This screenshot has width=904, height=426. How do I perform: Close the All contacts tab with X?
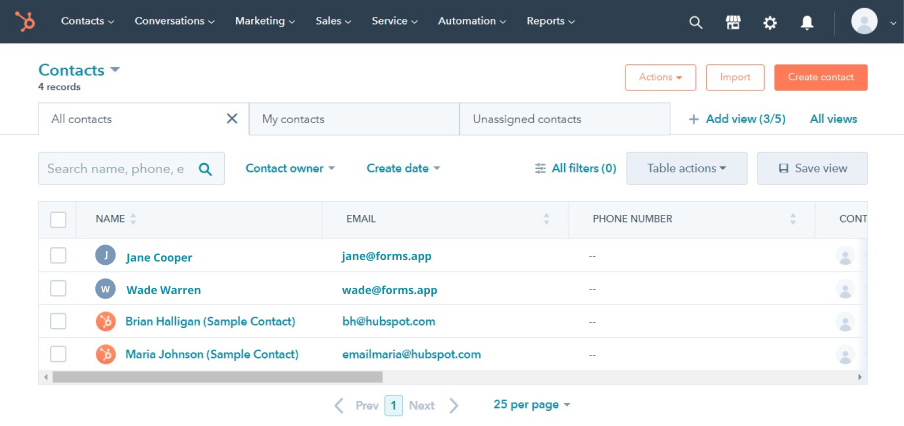[232, 119]
